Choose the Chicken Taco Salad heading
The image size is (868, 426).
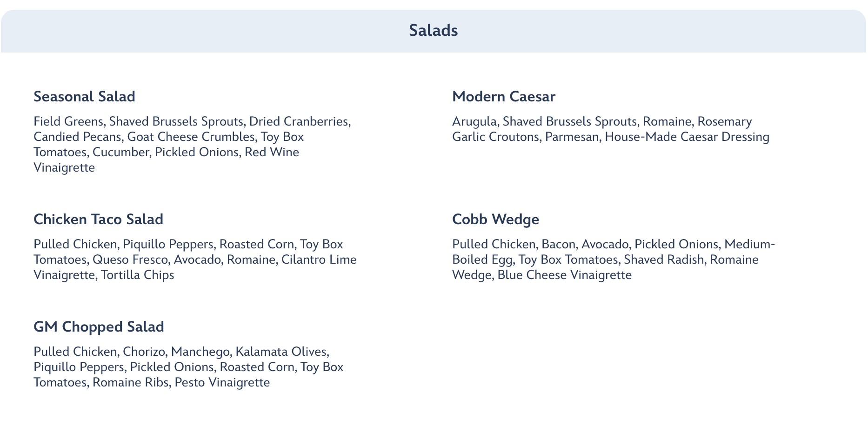click(x=98, y=220)
